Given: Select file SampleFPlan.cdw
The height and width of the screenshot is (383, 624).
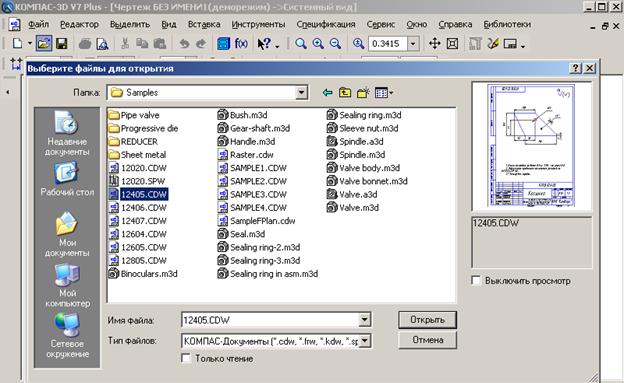Looking at the screenshot, I should tap(257, 221).
